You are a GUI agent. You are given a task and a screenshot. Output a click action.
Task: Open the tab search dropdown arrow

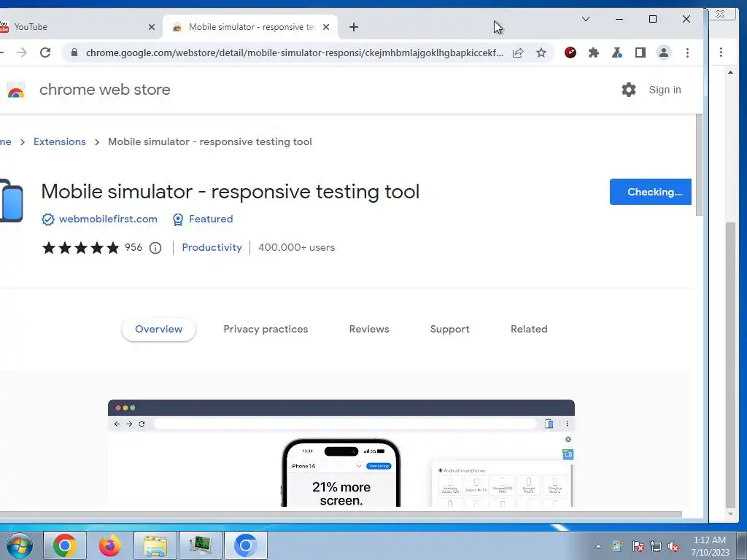pos(586,19)
